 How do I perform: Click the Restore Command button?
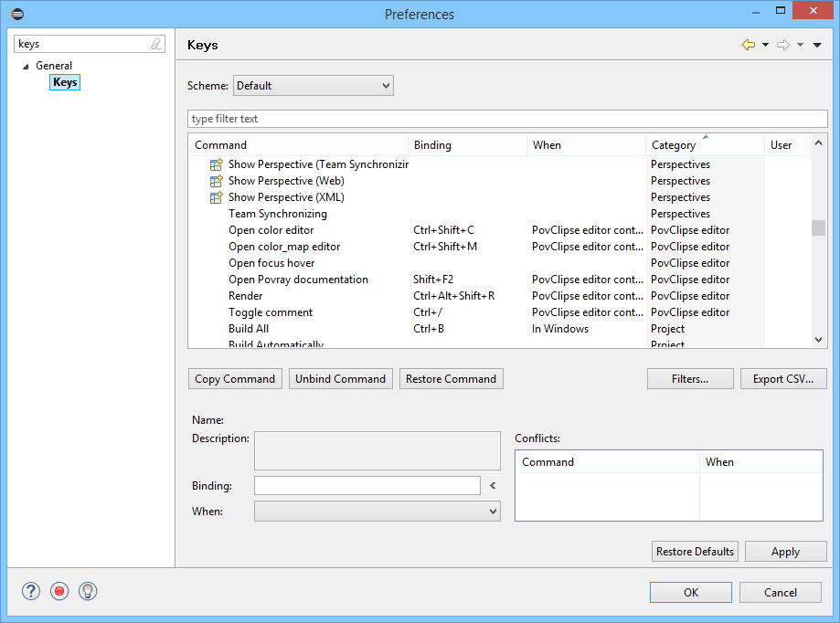(451, 379)
